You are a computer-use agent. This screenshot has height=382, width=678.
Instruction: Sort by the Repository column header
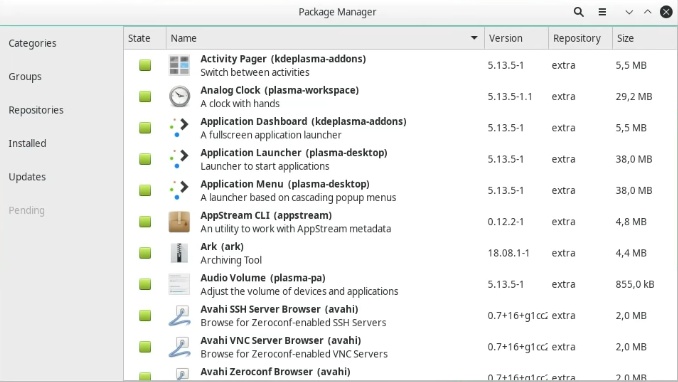(x=580, y=38)
